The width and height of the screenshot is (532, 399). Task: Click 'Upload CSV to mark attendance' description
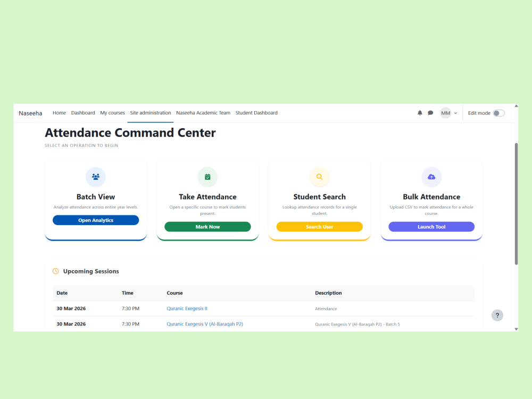point(431,210)
